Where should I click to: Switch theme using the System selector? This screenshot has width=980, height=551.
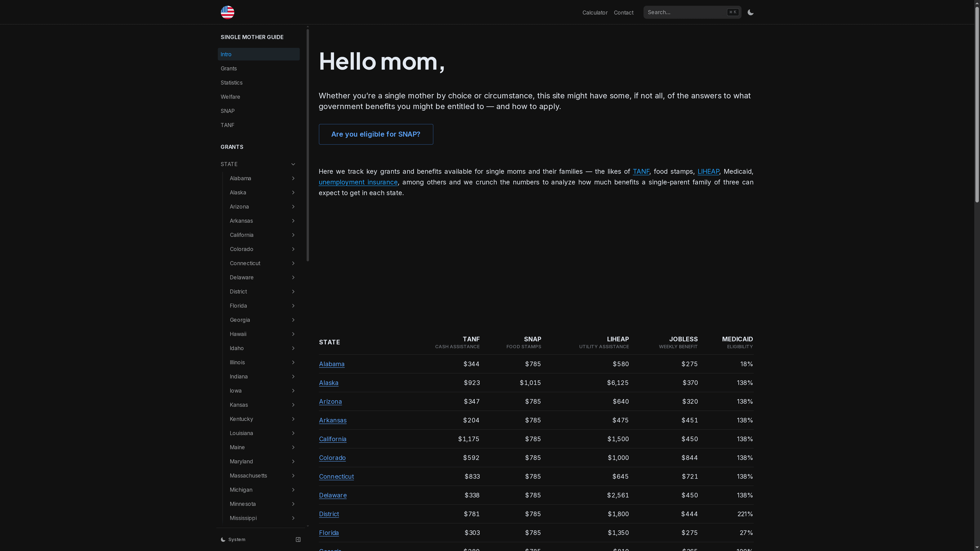coord(233,539)
